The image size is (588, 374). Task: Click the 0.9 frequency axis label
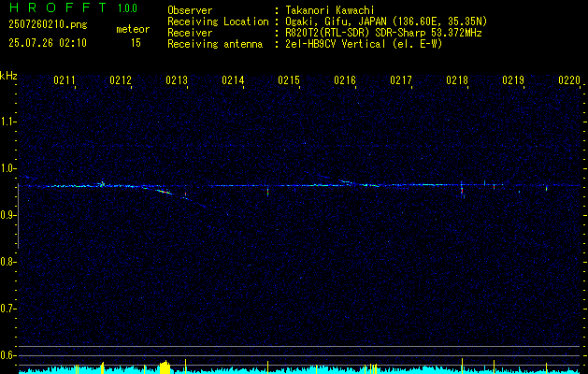pos(7,215)
